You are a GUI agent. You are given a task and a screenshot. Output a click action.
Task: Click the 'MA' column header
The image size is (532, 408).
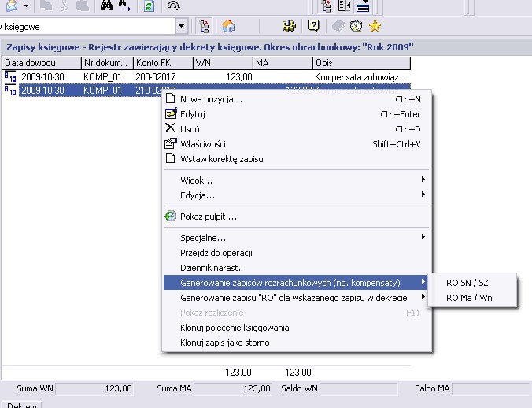tap(283, 63)
